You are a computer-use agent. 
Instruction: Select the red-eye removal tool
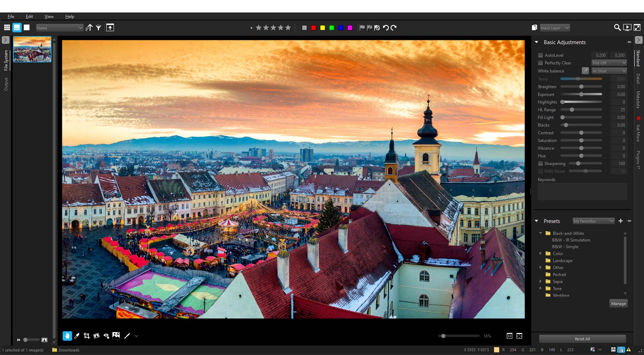(x=106, y=336)
